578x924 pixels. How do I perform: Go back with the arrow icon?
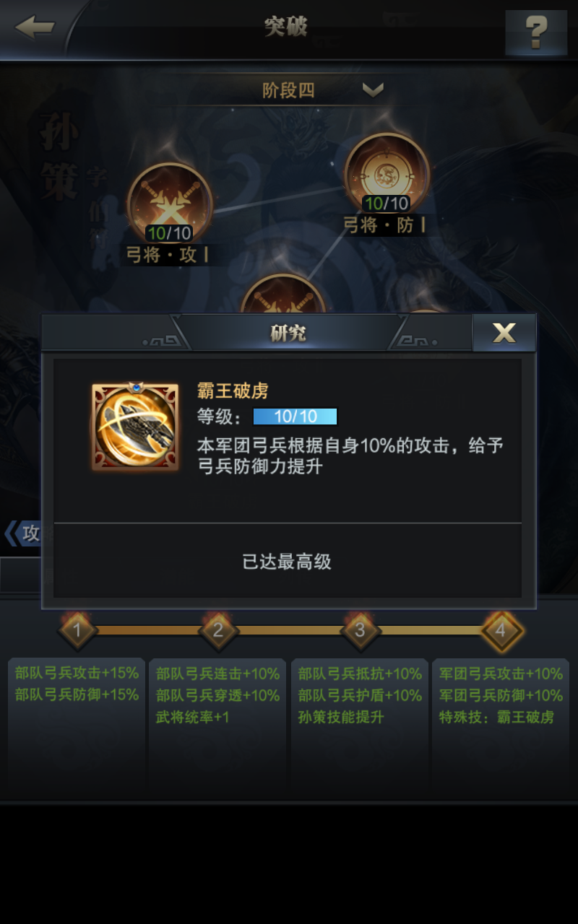(35, 28)
